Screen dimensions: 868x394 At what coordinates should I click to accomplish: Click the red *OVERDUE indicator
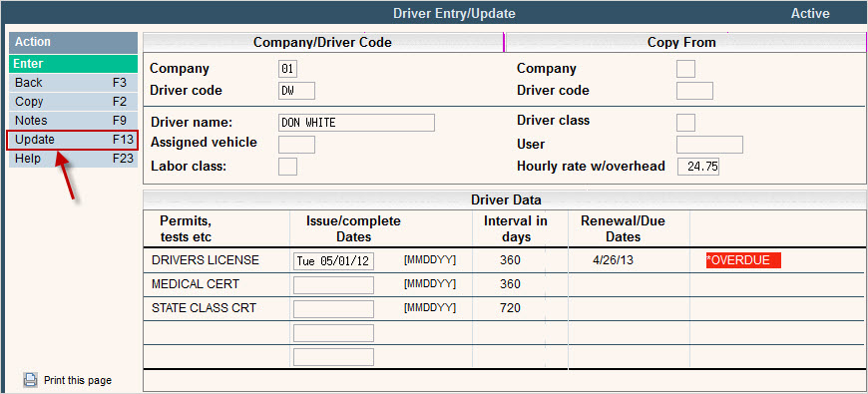pyautogui.click(x=743, y=260)
